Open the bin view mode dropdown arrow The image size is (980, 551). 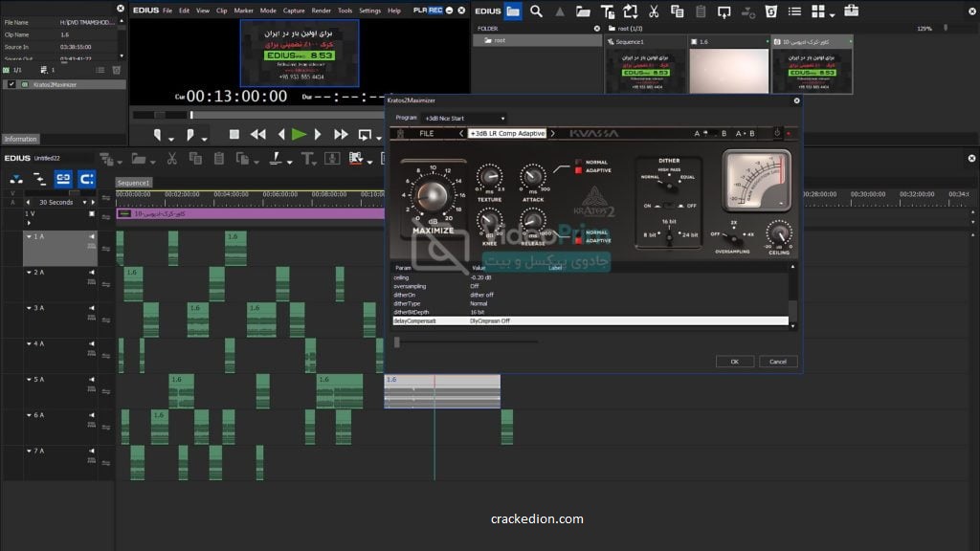tap(832, 13)
